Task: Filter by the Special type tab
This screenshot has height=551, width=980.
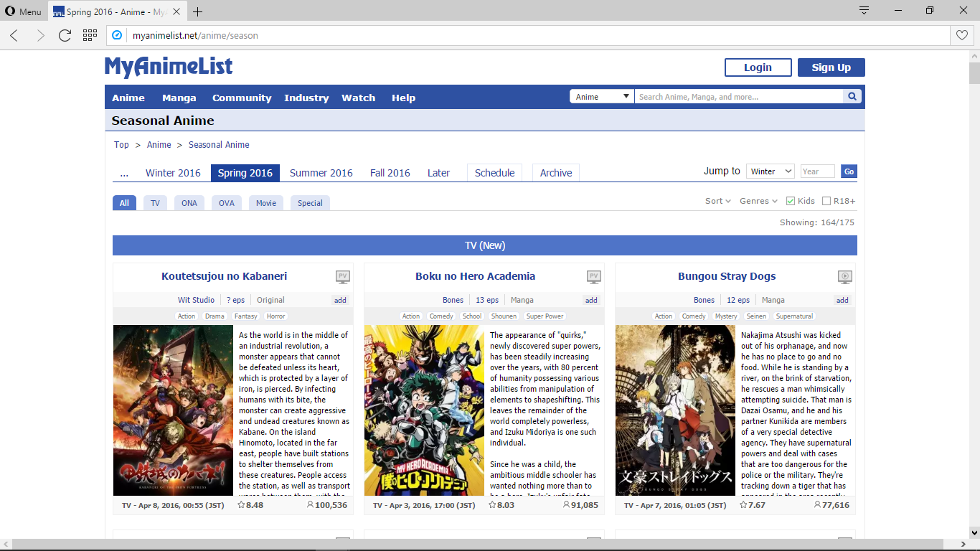Action: (x=310, y=203)
